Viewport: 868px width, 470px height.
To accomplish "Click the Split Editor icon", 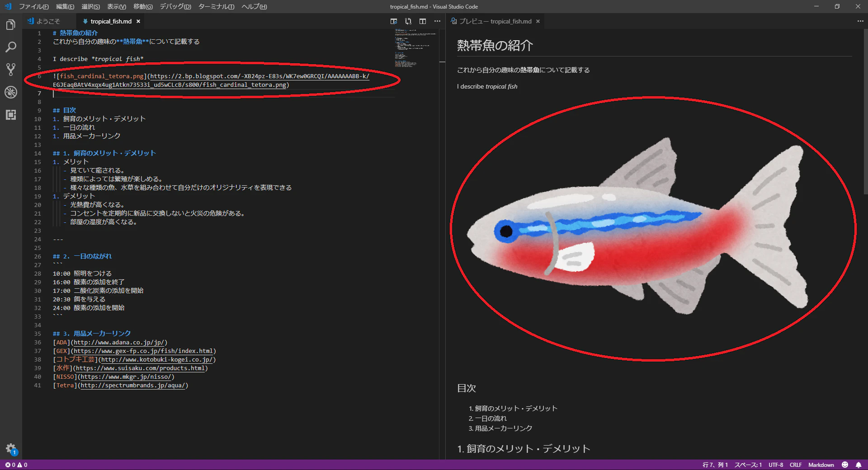I will [423, 21].
